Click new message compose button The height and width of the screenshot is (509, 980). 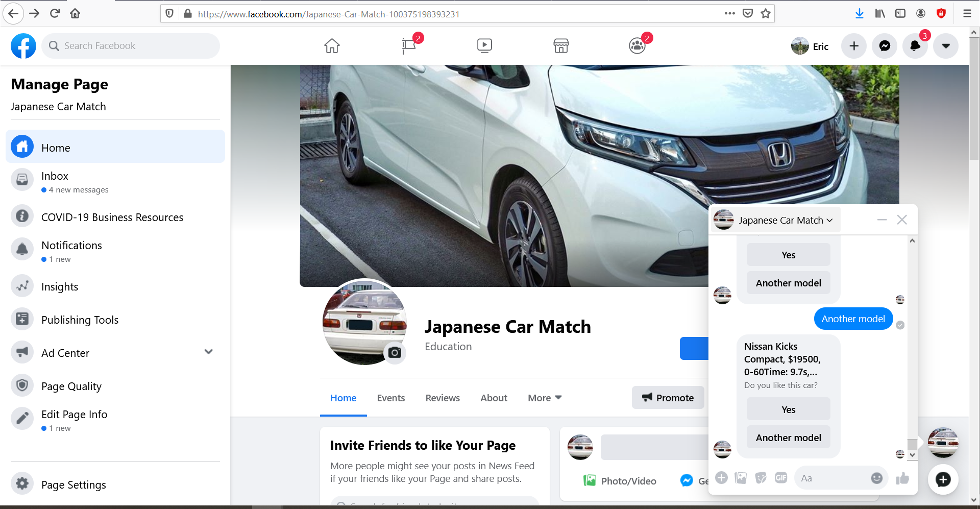tap(943, 479)
